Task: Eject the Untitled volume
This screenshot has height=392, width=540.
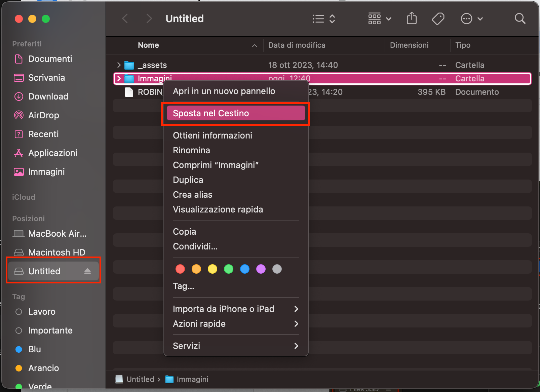Action: [x=88, y=271]
